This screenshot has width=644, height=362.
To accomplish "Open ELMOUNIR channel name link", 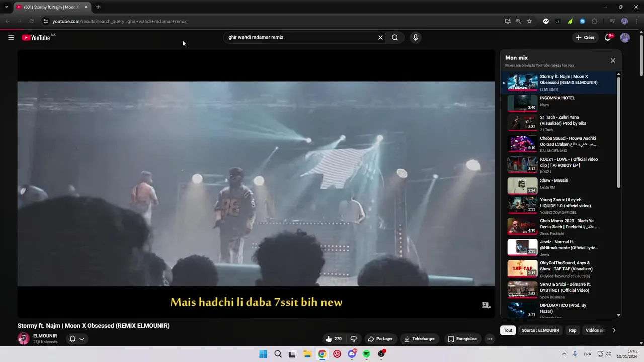I will tap(45, 336).
